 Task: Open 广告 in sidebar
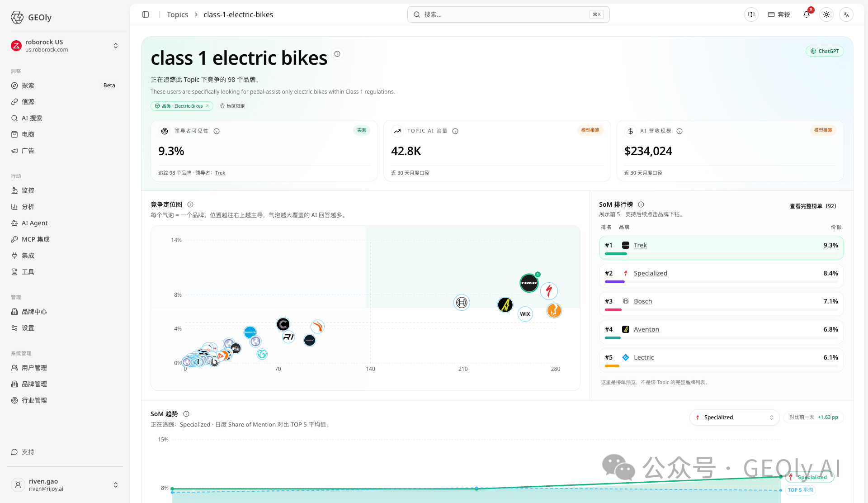[65, 151]
